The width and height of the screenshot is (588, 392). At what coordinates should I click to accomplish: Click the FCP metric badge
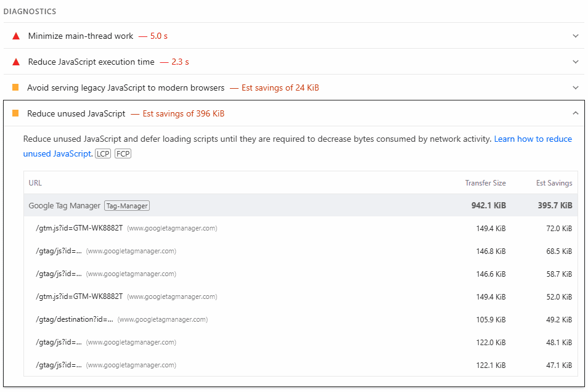pyautogui.click(x=123, y=154)
